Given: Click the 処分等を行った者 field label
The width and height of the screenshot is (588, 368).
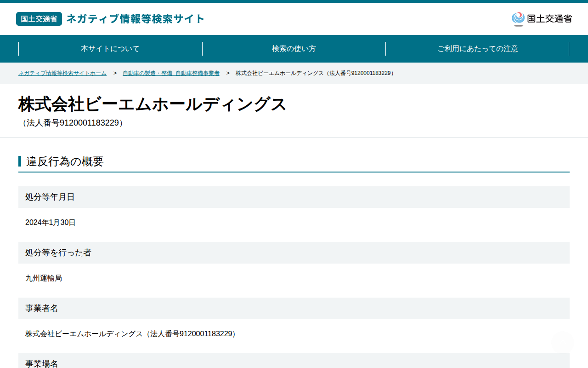Looking at the screenshot, I should [x=58, y=253].
